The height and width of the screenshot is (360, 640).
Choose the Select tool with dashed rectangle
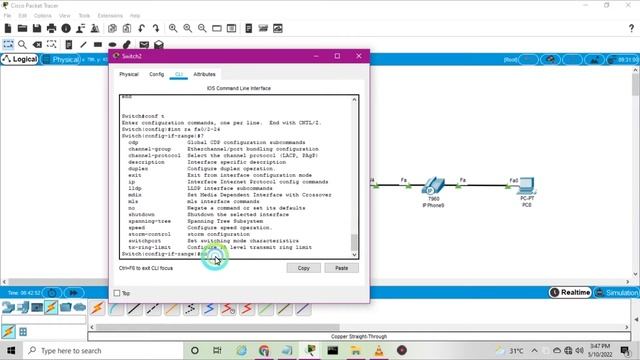click(8, 44)
